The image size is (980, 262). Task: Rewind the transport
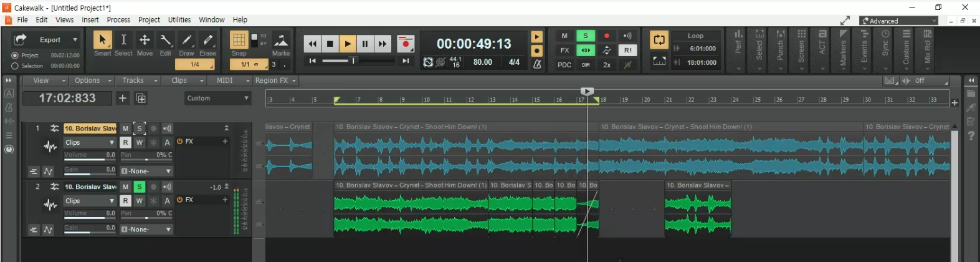[313, 44]
